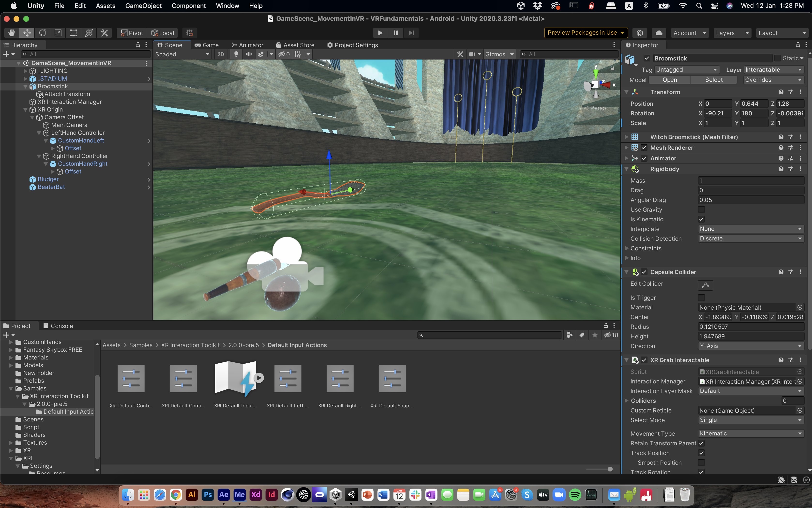This screenshot has height=508, width=812.
Task: Disable Animator component checkbox
Action: click(644, 158)
